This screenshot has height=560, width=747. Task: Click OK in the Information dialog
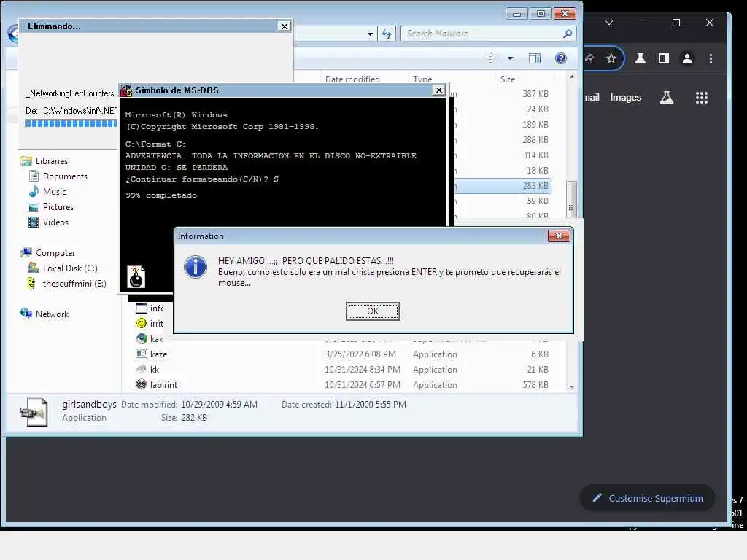click(373, 311)
